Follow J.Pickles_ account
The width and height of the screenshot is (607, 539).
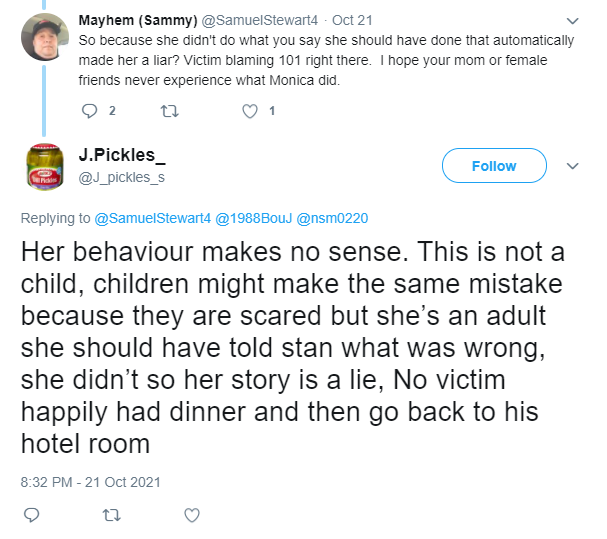[x=494, y=166]
